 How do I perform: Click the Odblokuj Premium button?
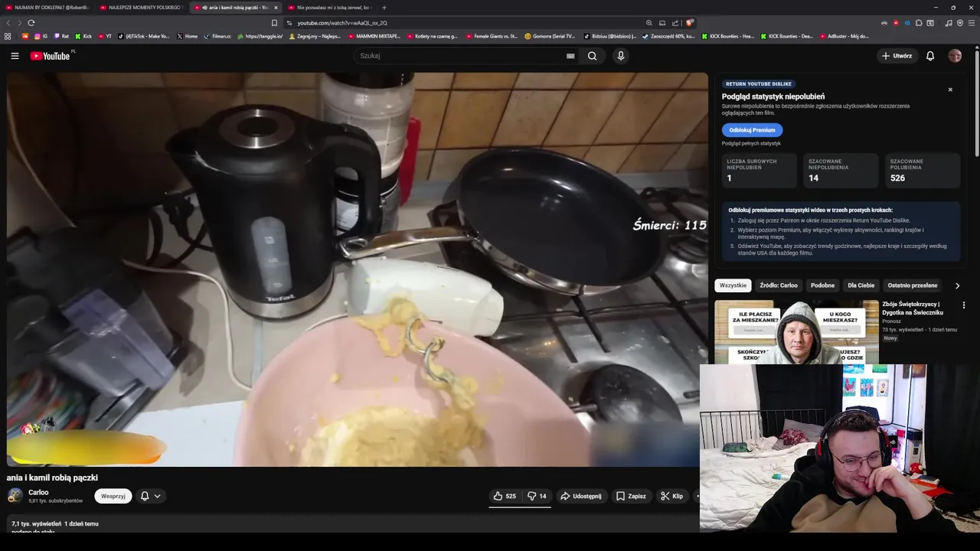[752, 130]
